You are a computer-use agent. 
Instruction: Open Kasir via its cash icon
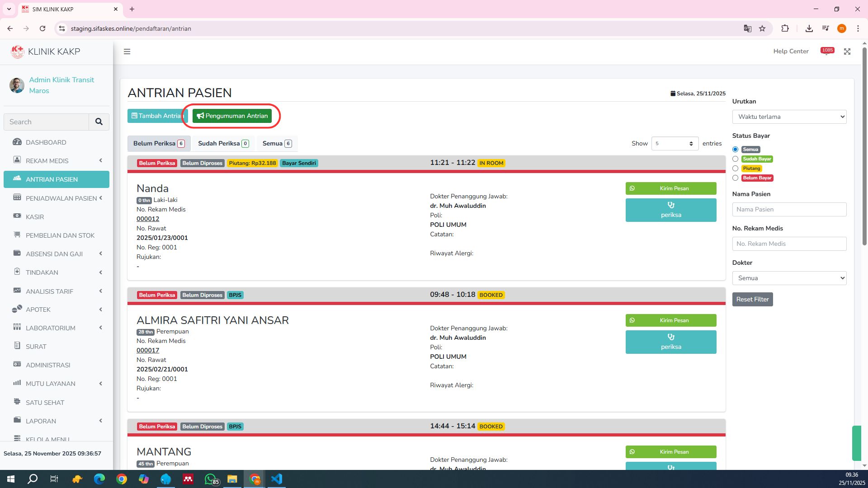17,216
